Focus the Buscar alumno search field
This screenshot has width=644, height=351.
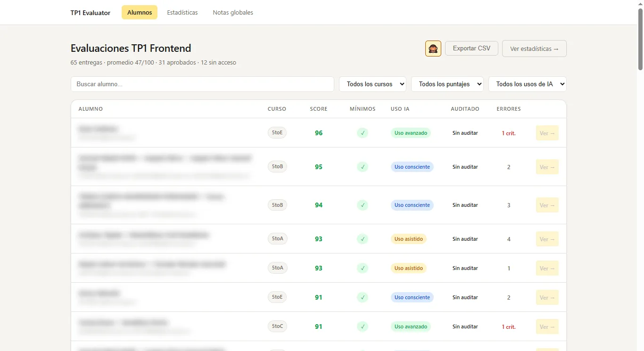[x=202, y=84]
